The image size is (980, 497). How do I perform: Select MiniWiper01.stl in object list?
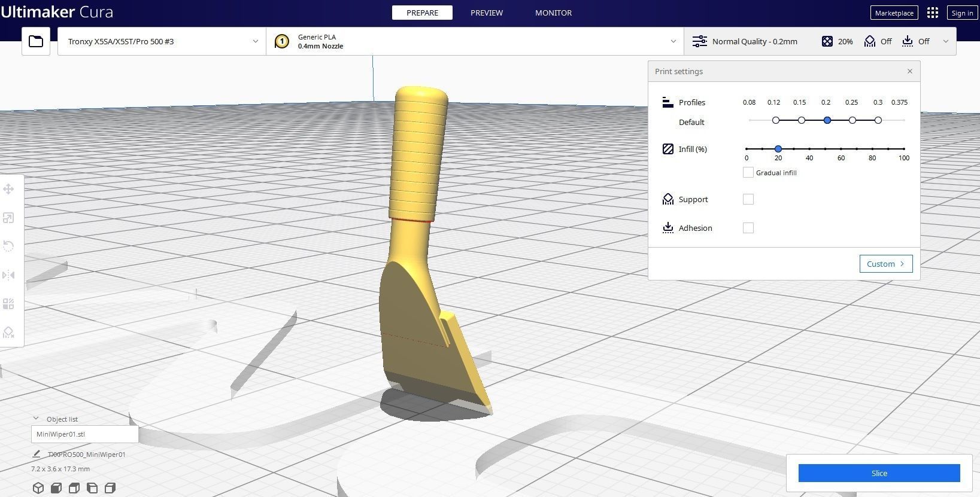[84, 434]
